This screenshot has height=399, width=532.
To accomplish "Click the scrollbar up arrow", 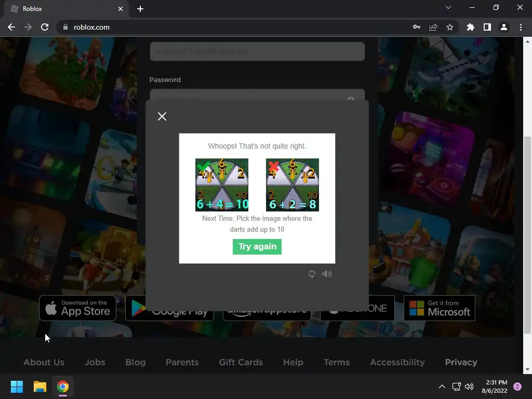I will [x=527, y=42].
